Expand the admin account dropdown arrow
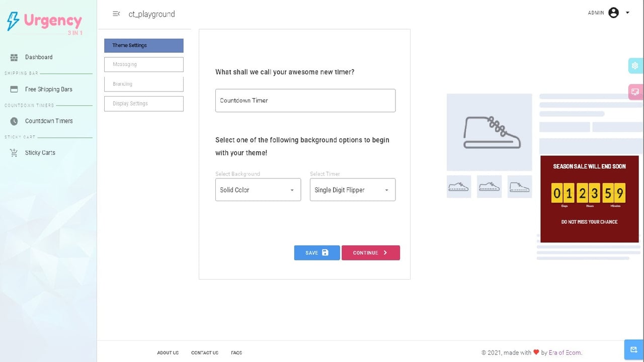 click(x=627, y=13)
